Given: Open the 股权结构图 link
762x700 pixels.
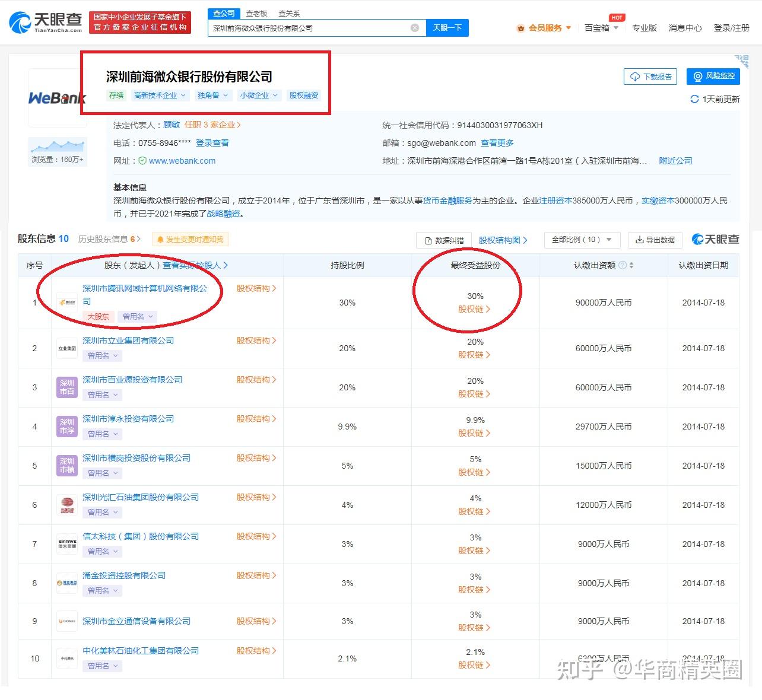Looking at the screenshot, I should [x=503, y=240].
